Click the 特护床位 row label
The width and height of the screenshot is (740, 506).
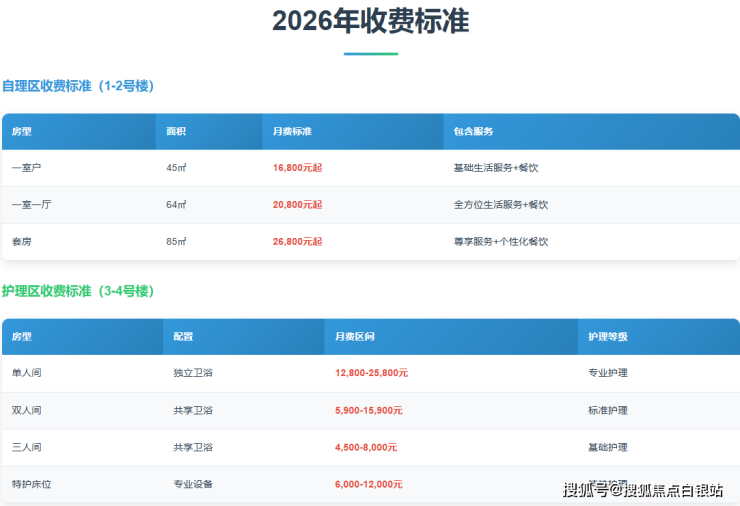[x=32, y=484]
